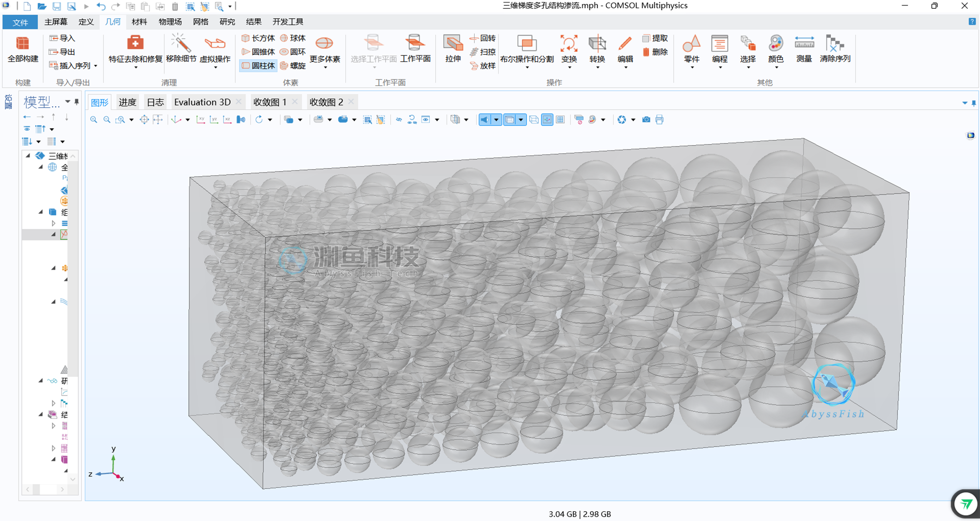Click the 回转 (Revolve) tool
Viewport: 980px width, 521px height.
pyautogui.click(x=483, y=38)
